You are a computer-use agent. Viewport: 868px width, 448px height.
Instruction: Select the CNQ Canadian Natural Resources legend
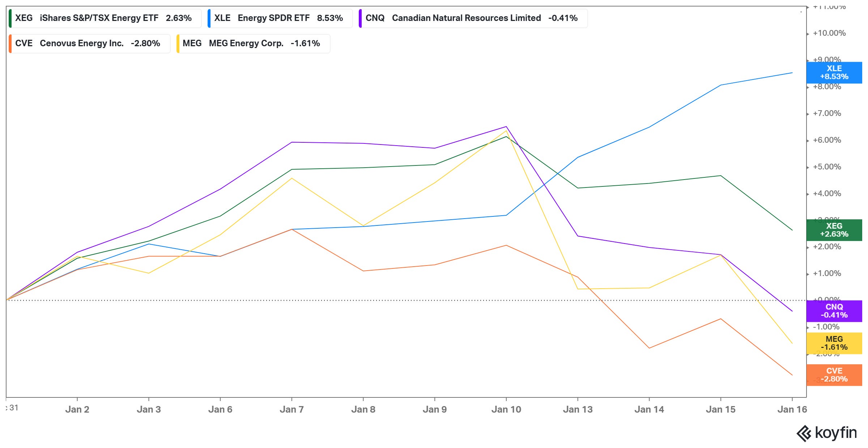point(472,18)
